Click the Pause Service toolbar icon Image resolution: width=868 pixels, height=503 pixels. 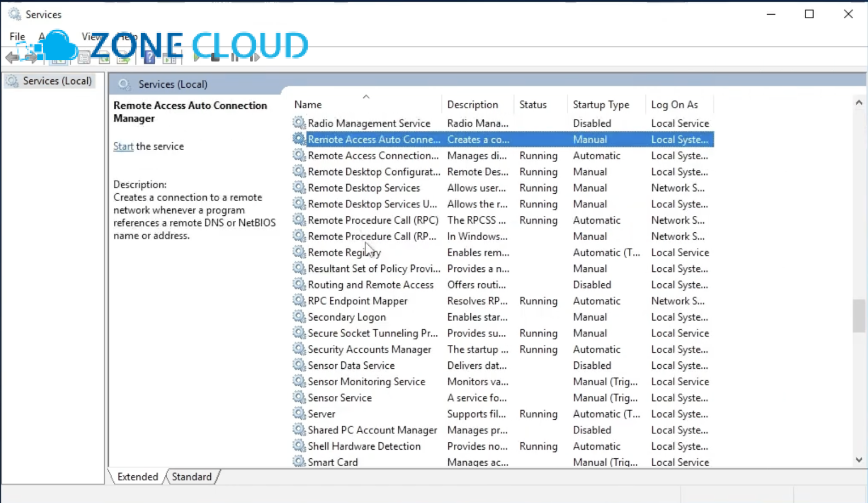click(235, 57)
